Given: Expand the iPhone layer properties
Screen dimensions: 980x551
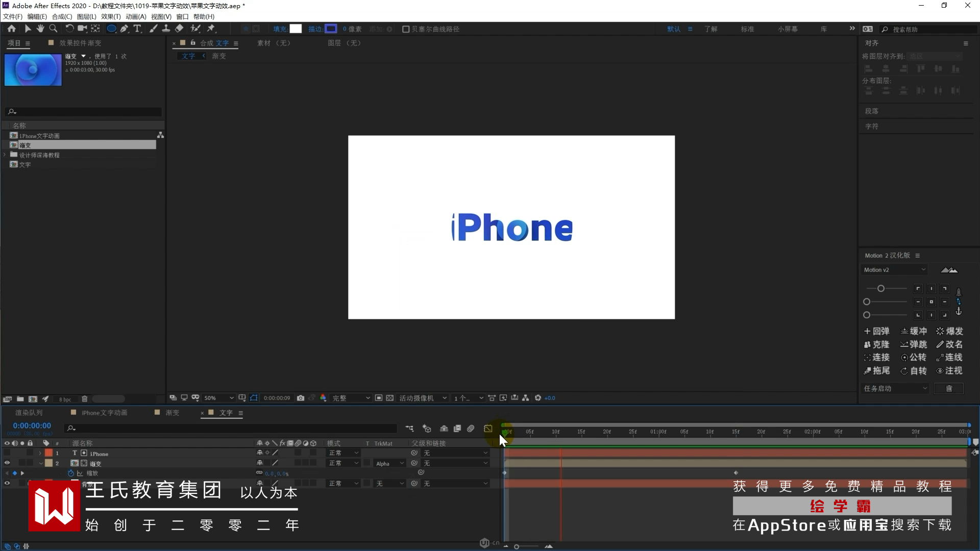Looking at the screenshot, I should point(40,454).
